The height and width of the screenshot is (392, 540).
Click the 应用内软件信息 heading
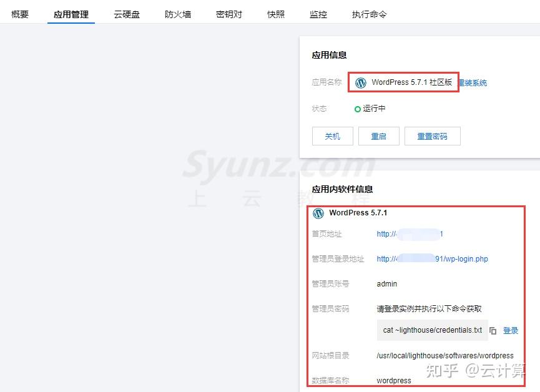[x=342, y=190]
